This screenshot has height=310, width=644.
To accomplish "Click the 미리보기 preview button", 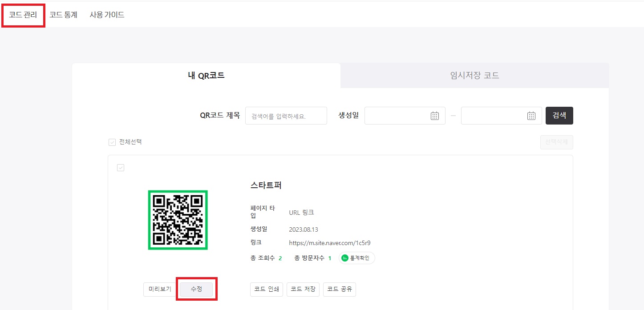I will [159, 289].
